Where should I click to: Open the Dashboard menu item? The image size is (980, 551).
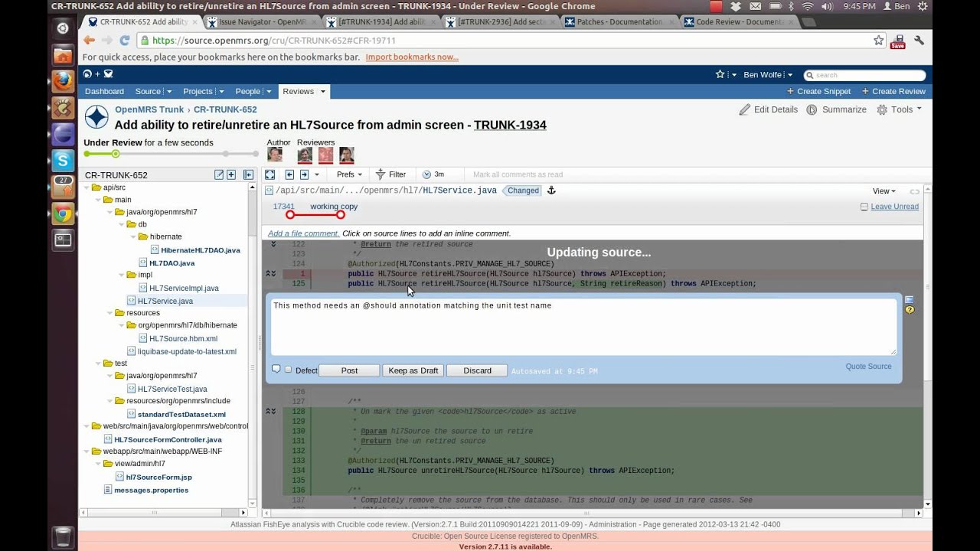tap(104, 91)
